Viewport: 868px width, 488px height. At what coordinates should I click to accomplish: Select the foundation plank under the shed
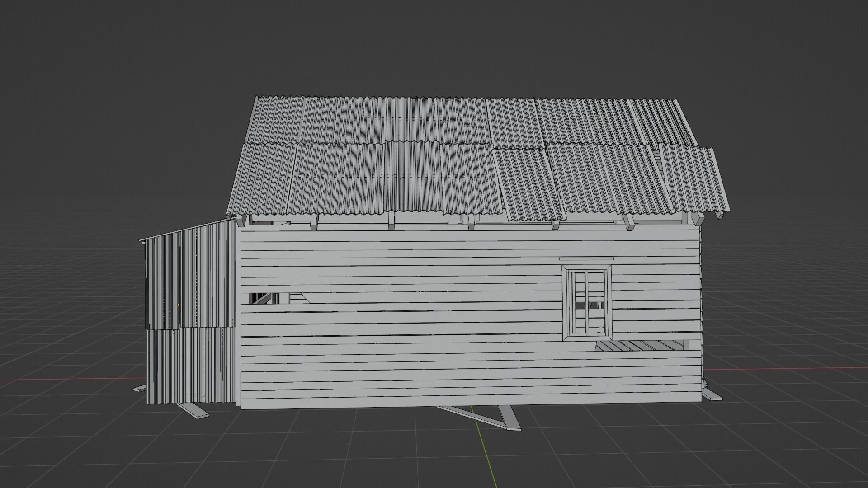point(193,411)
